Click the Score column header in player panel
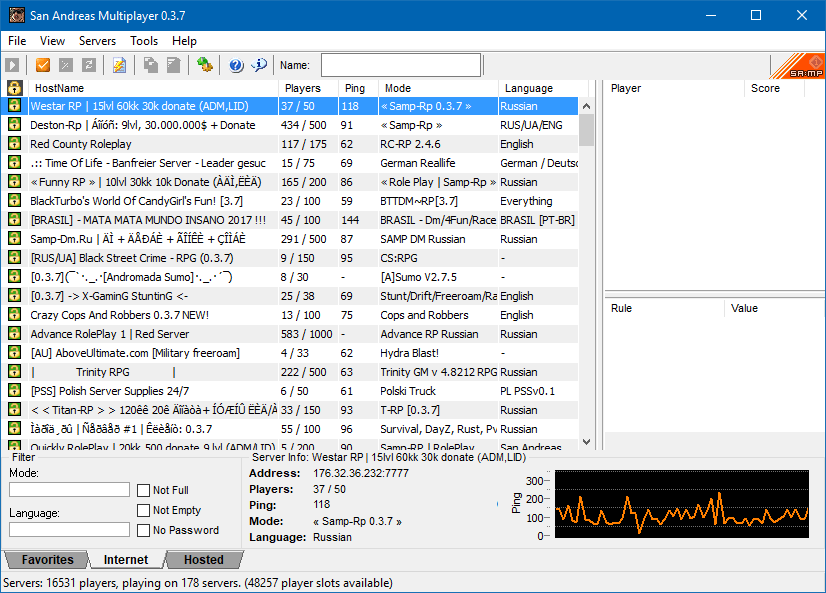 774,88
